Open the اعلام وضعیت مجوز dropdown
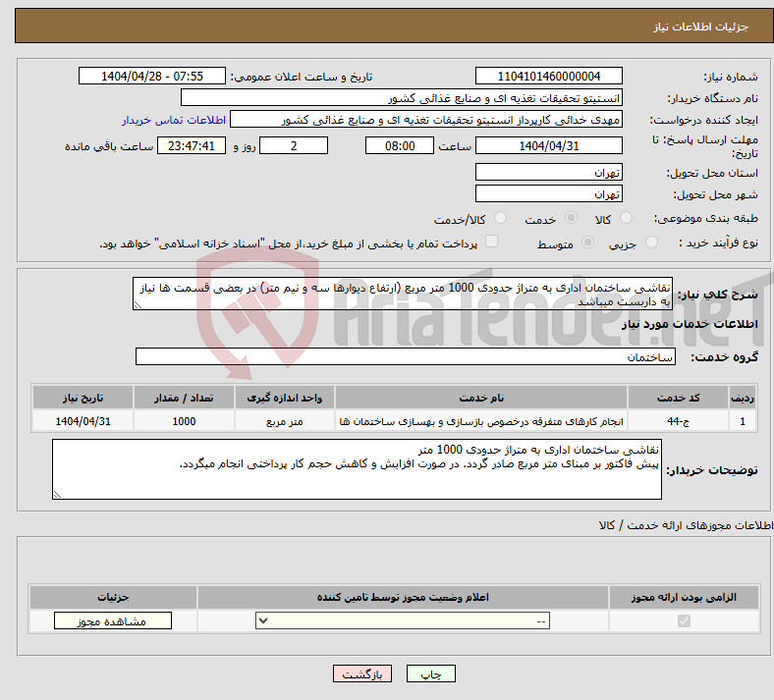The width and height of the screenshot is (774, 700). [x=403, y=620]
